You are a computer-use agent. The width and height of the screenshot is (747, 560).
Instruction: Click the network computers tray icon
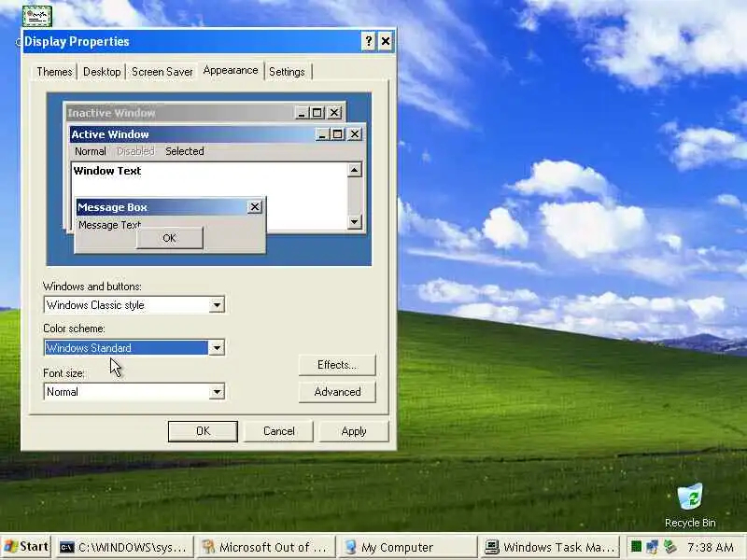click(x=652, y=547)
